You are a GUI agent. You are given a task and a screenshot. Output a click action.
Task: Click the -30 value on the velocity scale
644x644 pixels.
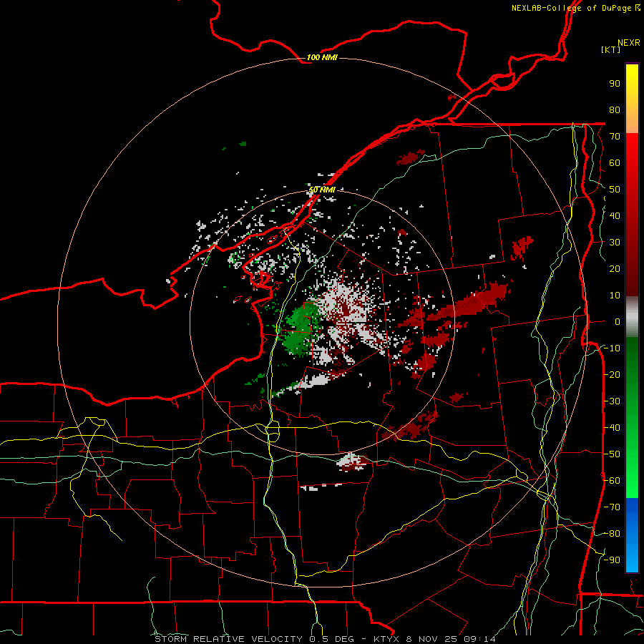click(x=612, y=401)
